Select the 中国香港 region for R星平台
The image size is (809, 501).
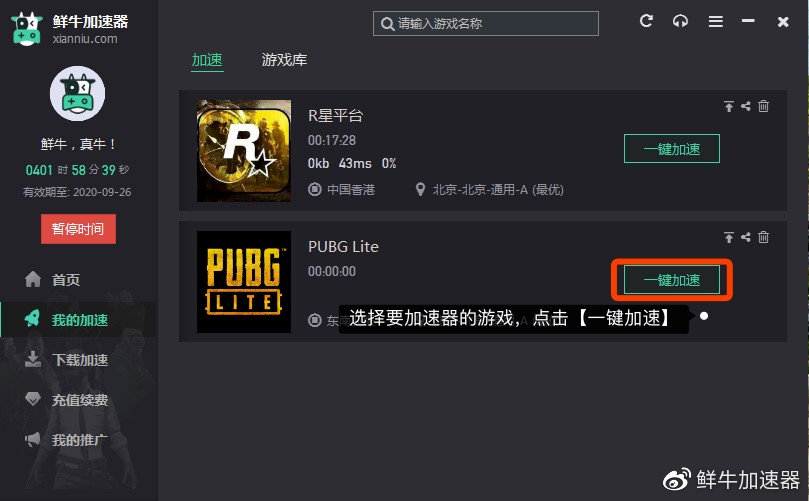(x=342, y=190)
